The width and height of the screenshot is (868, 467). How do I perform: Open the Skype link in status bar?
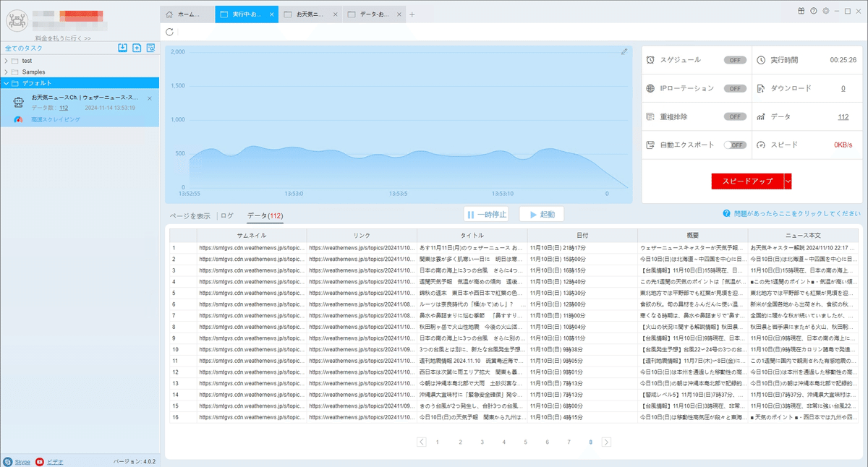pos(23,461)
